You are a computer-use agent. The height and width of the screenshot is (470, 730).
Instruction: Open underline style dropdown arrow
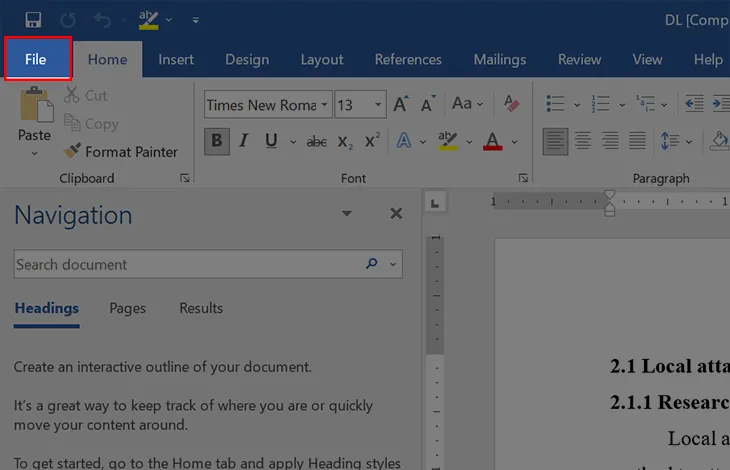click(293, 142)
